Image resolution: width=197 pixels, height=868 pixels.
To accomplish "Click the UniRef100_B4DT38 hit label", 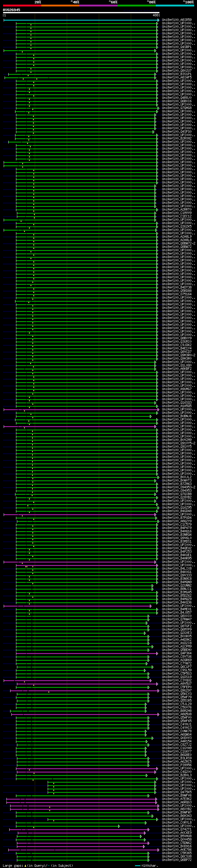I will [x=177, y=287].
